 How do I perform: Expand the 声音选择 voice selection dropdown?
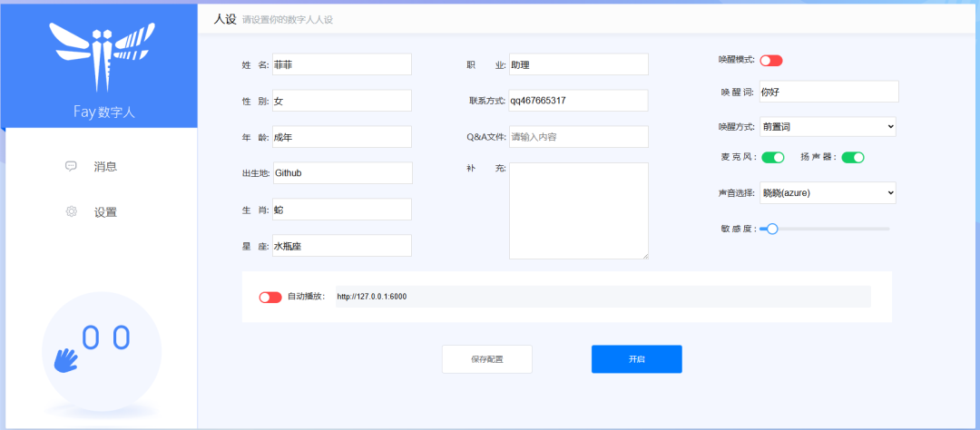tap(827, 192)
